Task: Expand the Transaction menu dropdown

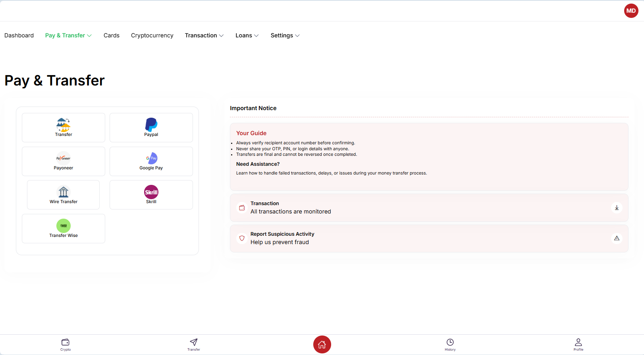Action: click(x=204, y=35)
